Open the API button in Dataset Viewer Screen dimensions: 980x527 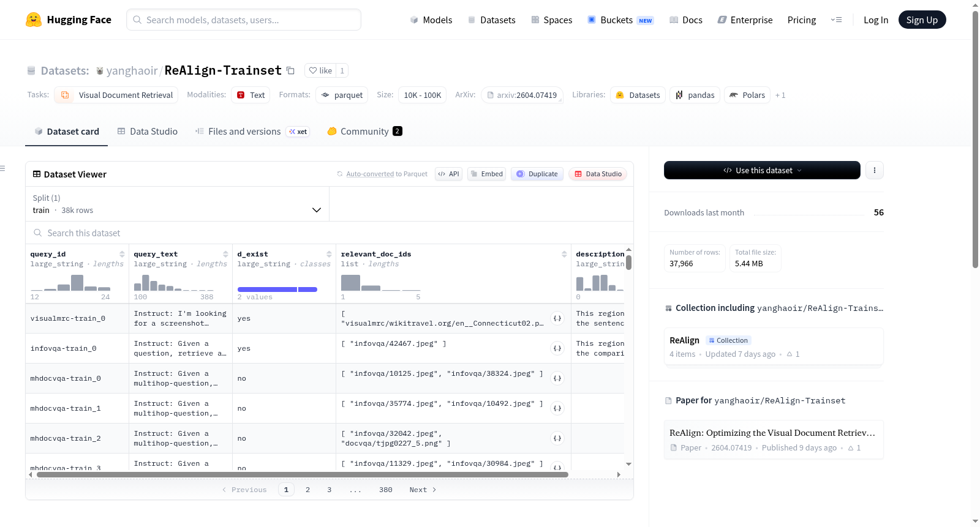coord(448,174)
